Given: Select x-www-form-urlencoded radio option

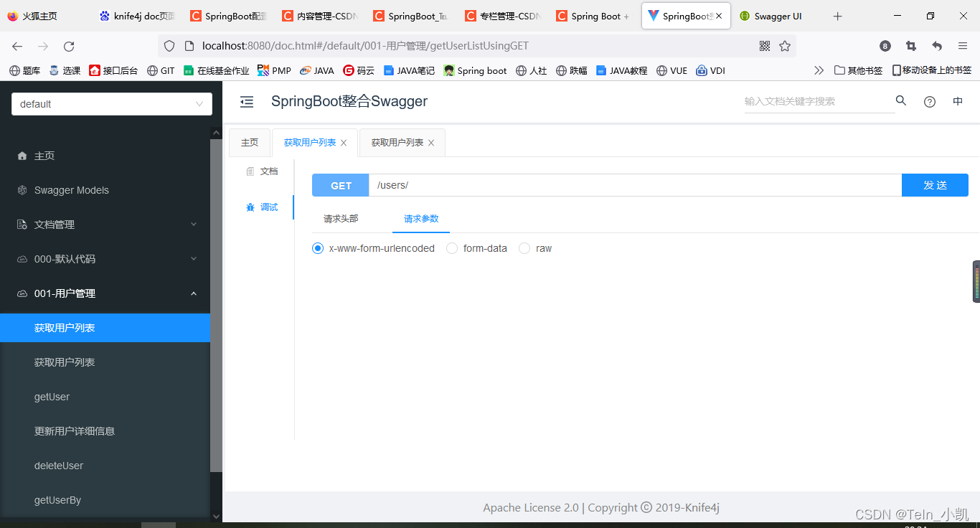Looking at the screenshot, I should click(318, 248).
